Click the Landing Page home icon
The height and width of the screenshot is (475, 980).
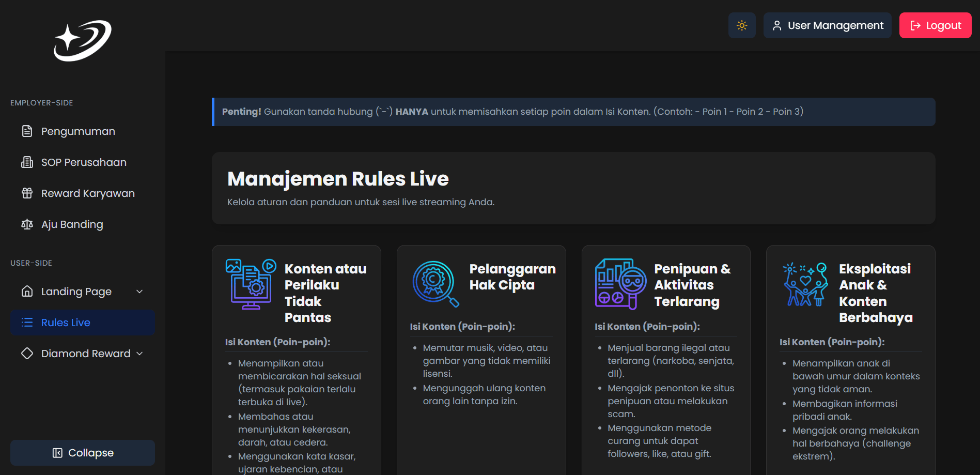[27, 292]
